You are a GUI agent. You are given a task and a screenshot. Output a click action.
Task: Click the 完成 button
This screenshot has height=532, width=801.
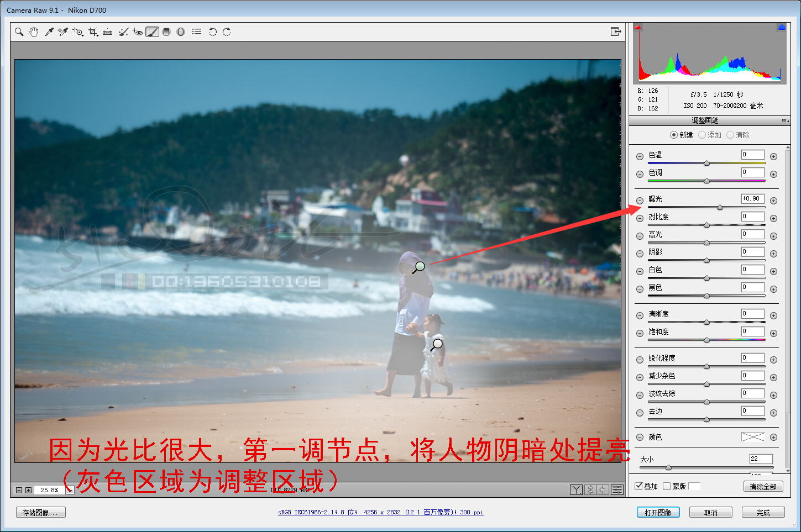(763, 513)
